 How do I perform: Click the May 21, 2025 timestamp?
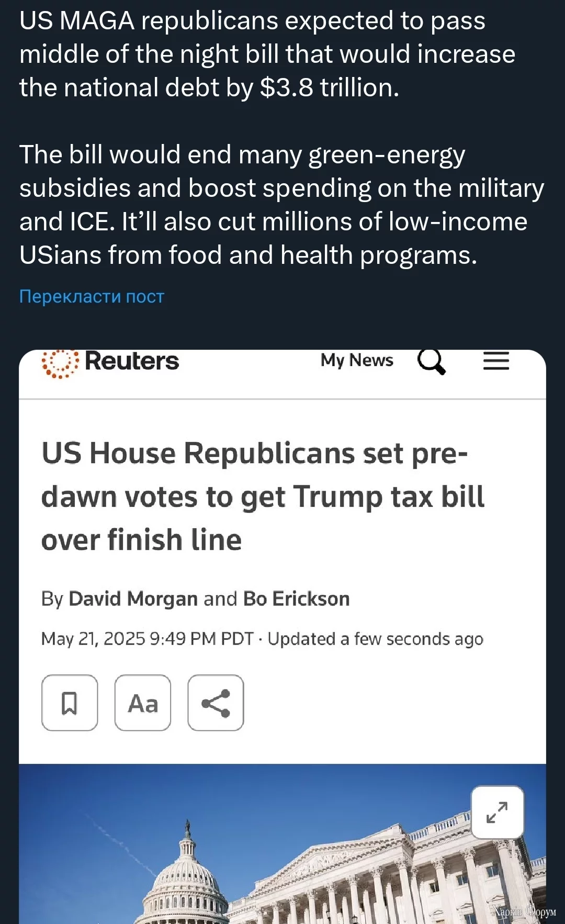point(147,639)
